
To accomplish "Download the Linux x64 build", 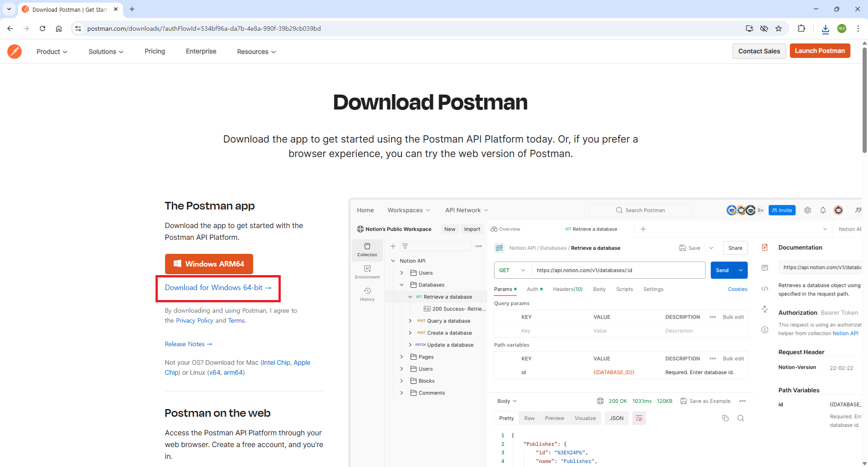I will [x=215, y=372].
